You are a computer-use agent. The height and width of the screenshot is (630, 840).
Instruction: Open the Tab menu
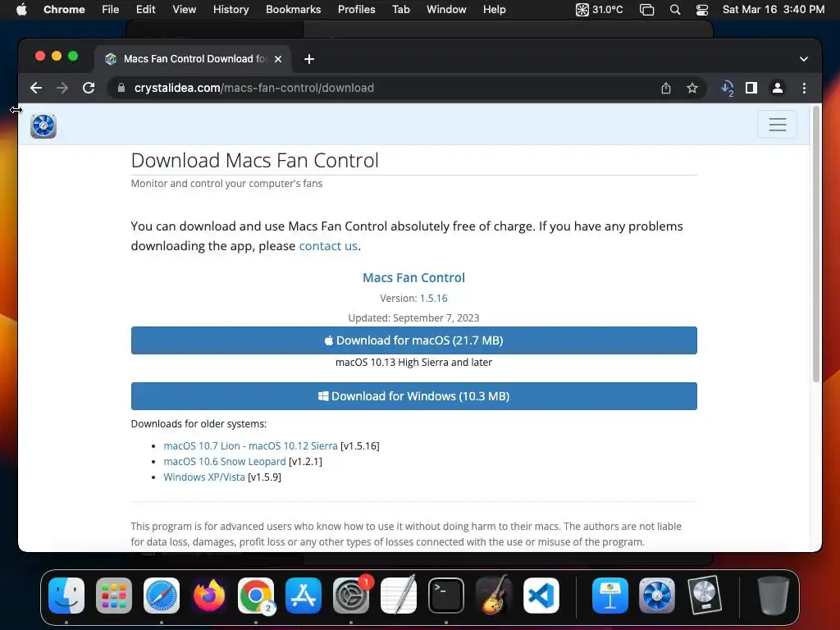point(400,10)
